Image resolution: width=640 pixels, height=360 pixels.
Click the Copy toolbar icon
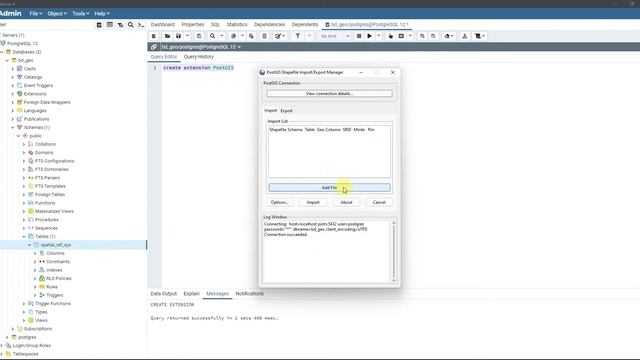[233, 36]
